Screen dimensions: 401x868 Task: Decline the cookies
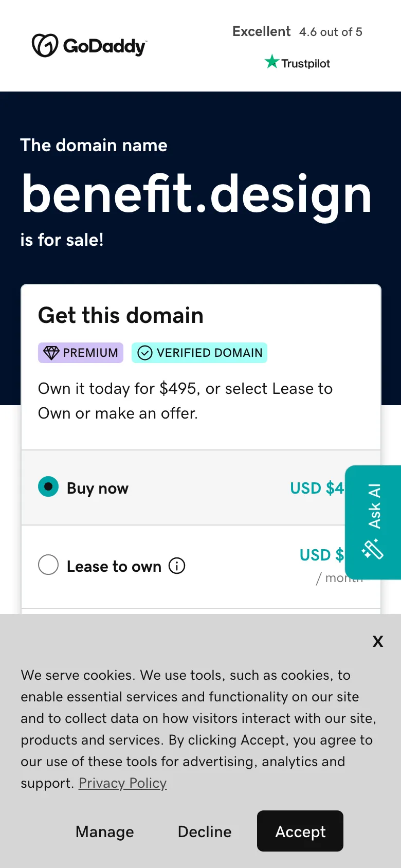(x=205, y=831)
